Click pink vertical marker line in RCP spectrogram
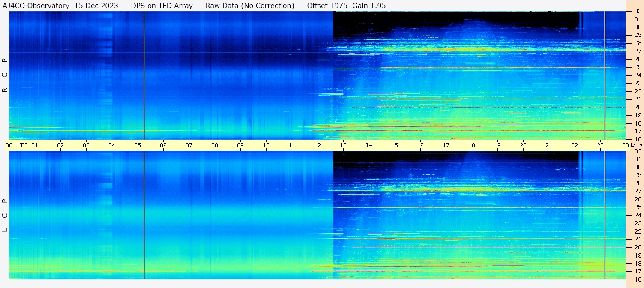This screenshot has width=644, height=288. (605, 75)
